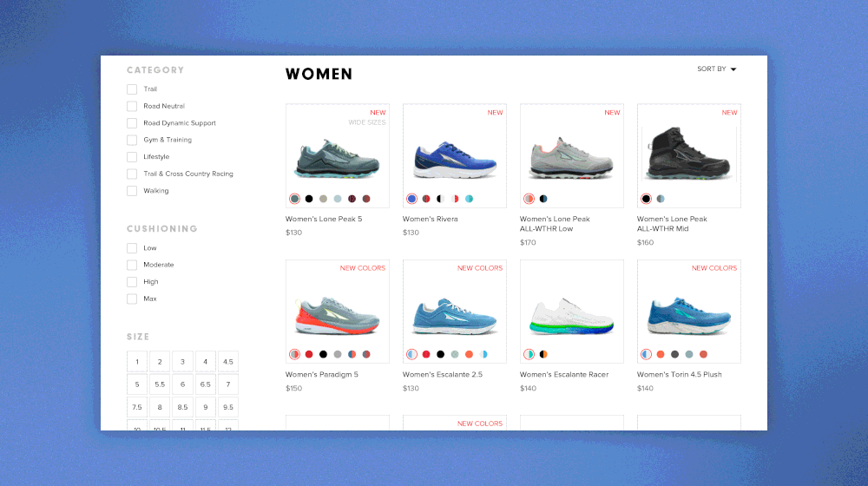Go to Women's Lone Peak ALL-WTHR Low

tap(555, 224)
